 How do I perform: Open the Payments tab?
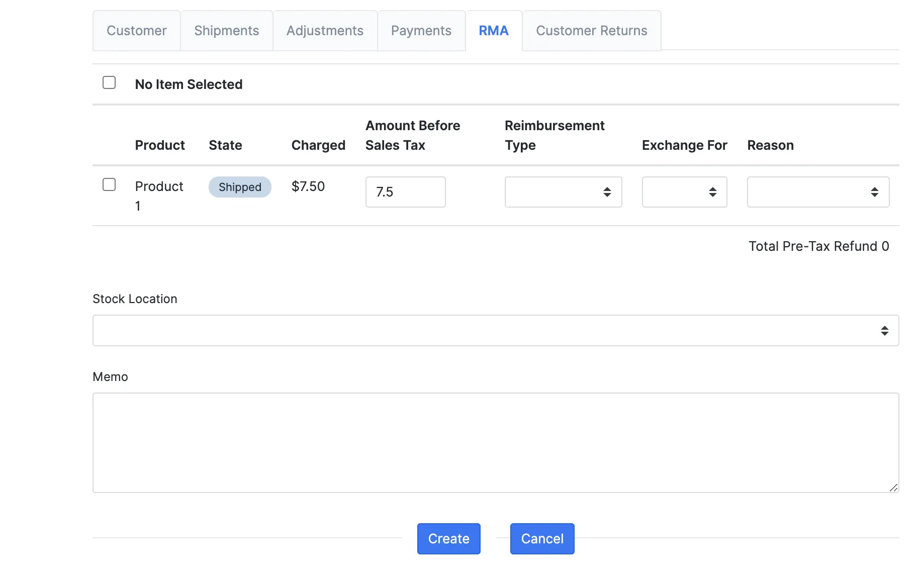pos(421,31)
